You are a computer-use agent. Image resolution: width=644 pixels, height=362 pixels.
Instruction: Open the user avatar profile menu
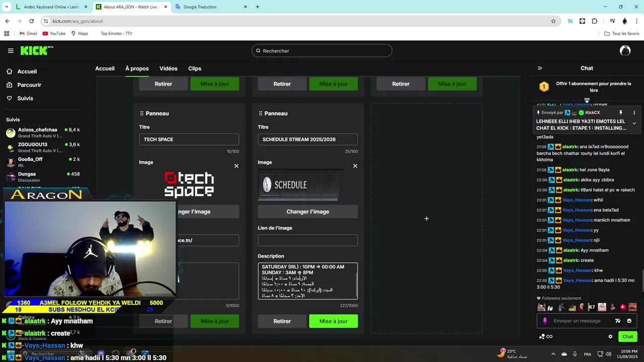(x=625, y=50)
